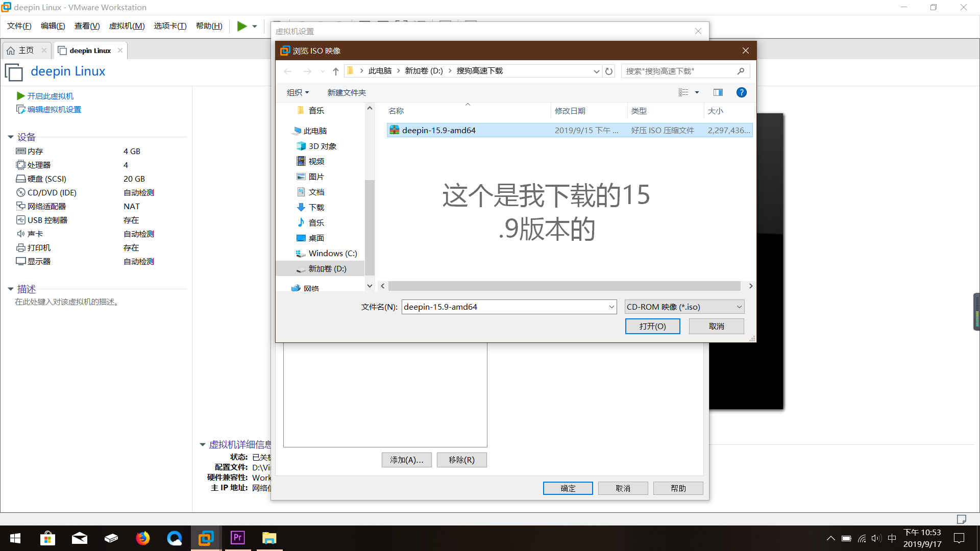
Task: Select the CD/DVD (IDE) device icon
Action: click(x=21, y=192)
